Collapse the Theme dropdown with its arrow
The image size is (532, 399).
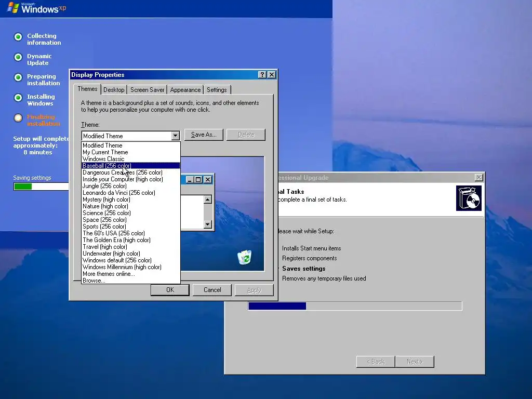(175, 136)
